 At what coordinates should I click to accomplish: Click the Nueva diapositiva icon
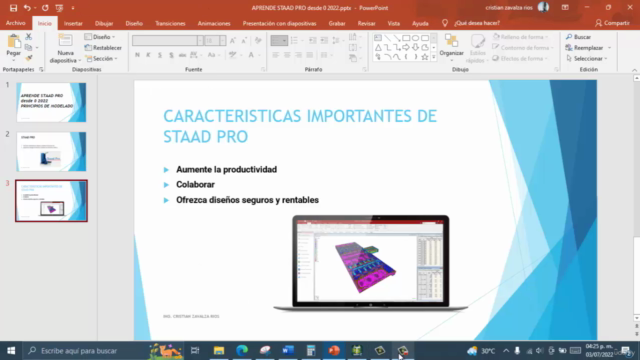[65, 41]
